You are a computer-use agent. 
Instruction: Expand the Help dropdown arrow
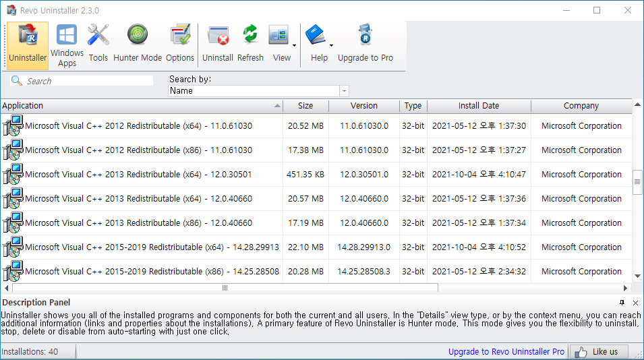332,46
